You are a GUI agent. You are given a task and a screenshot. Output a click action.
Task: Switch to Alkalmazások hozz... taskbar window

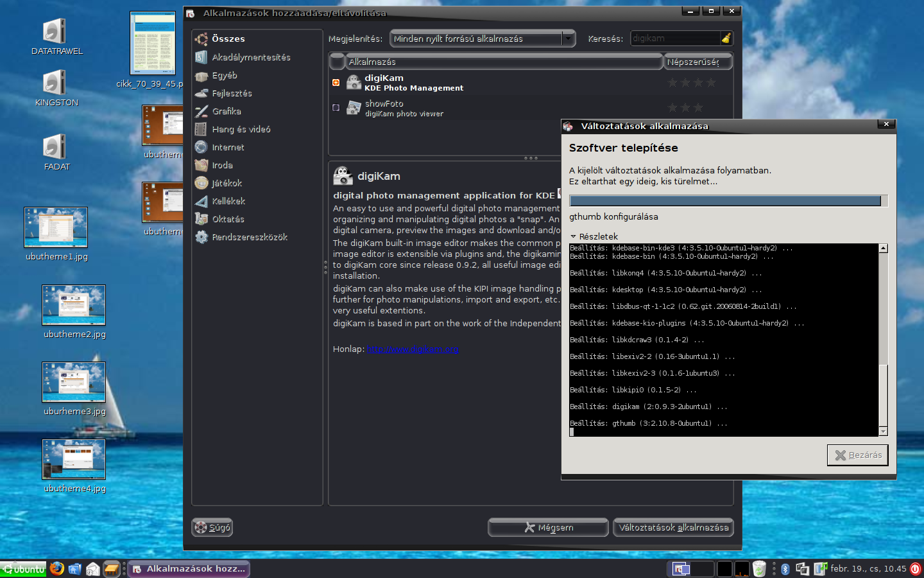click(x=189, y=569)
